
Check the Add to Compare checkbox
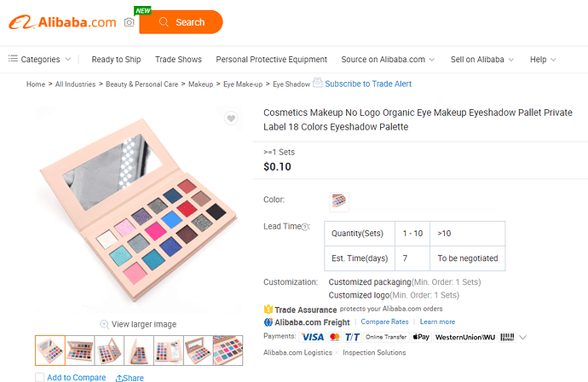point(40,378)
